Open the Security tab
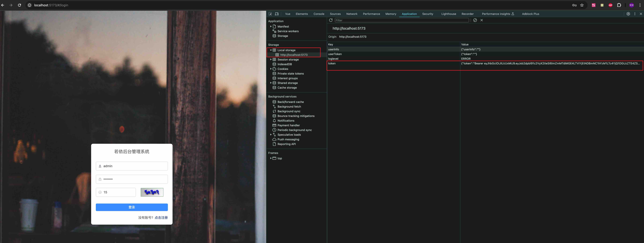Viewport: 644px width, 243px height. [428, 14]
